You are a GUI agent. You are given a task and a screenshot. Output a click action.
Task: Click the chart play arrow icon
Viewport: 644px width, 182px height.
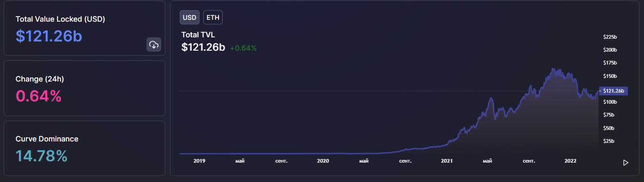coord(626,163)
